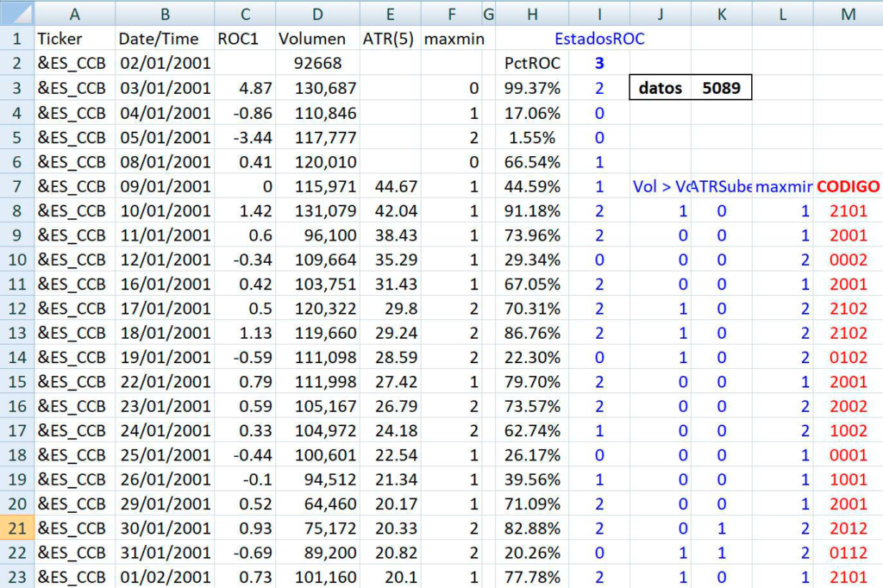Select ATR value 31.43

click(391, 284)
